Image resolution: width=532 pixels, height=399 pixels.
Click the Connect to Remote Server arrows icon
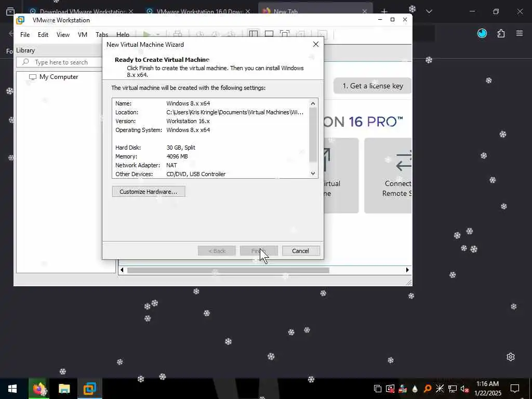404,161
